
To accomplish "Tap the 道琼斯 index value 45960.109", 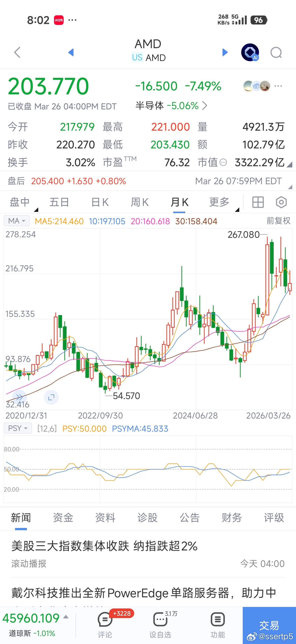I will click(x=31, y=618).
